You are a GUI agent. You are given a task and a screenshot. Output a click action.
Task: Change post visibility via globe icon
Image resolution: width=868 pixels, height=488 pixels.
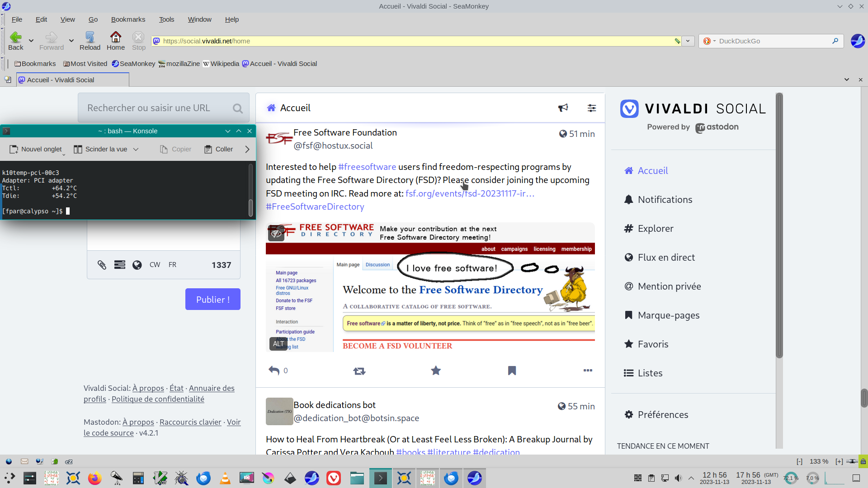pyautogui.click(x=137, y=265)
